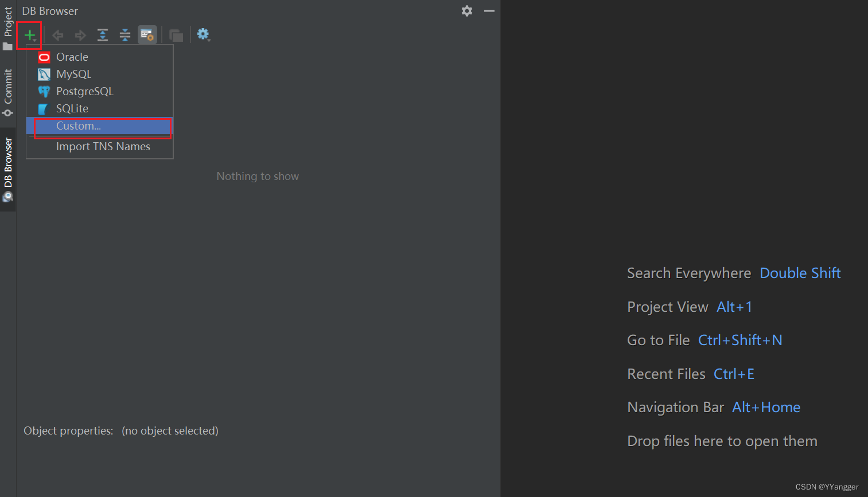
Task: Expand all nodes in DB Browser
Action: (103, 35)
